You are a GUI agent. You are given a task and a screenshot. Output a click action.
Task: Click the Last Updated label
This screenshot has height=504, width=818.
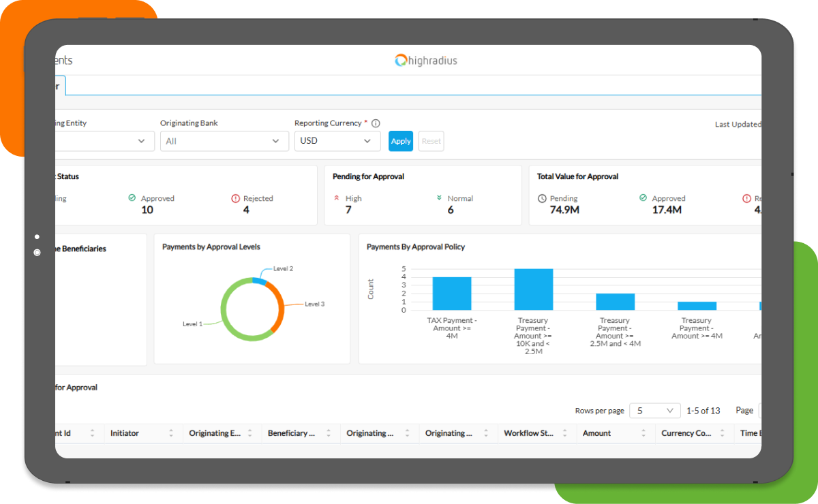click(x=738, y=125)
